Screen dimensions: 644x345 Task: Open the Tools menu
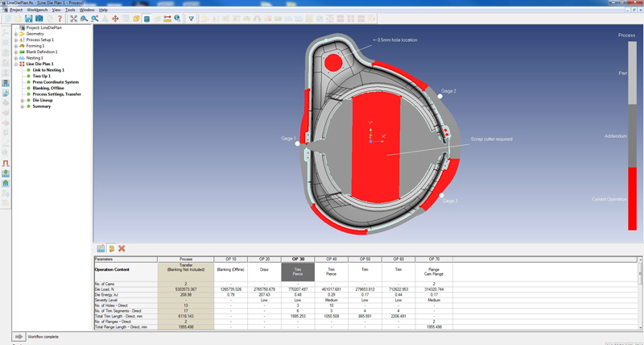point(70,10)
